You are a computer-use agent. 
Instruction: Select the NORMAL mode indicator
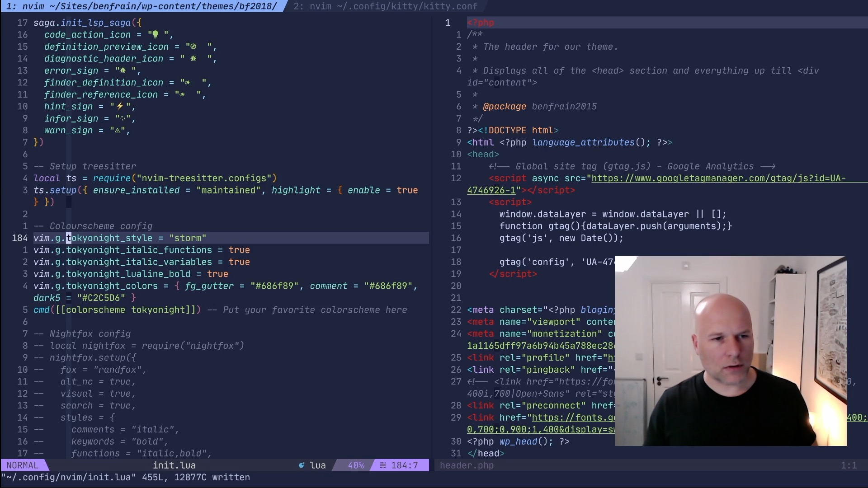pos(23,465)
